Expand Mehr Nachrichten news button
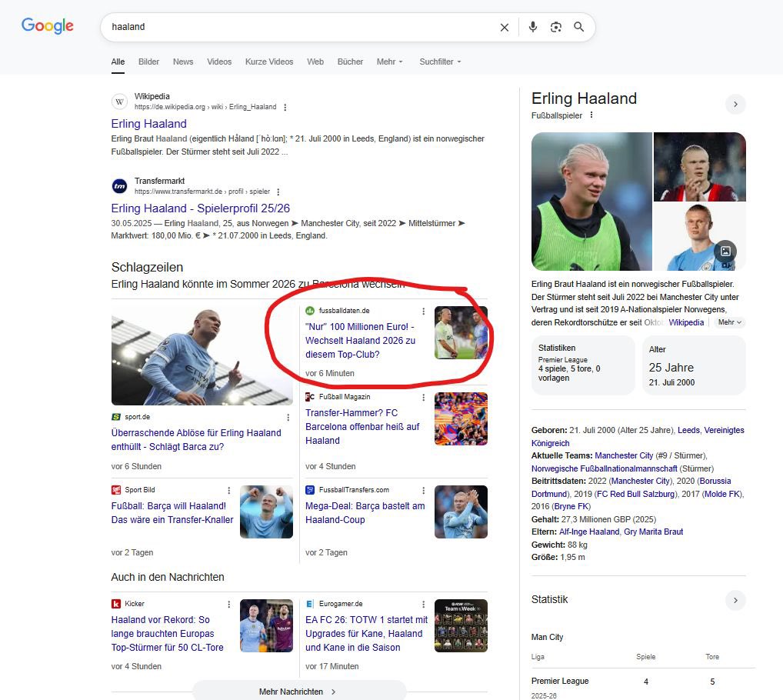This screenshot has width=783, height=700. tap(299, 692)
